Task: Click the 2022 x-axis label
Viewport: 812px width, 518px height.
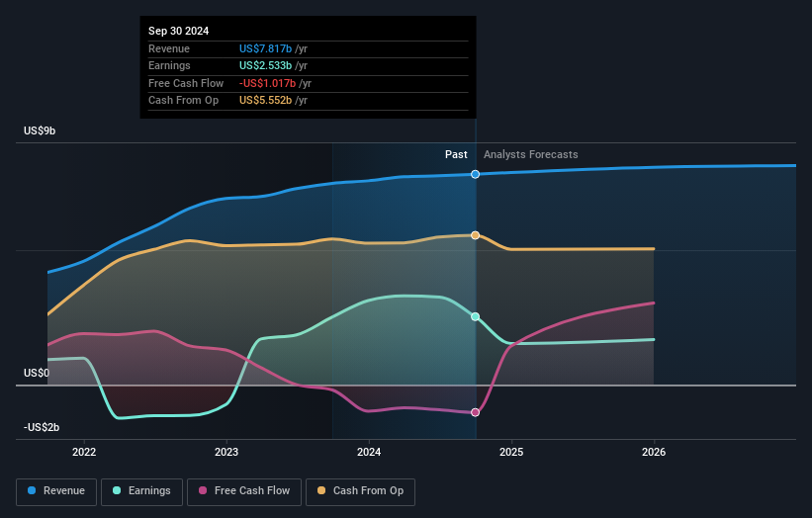Action: click(84, 452)
